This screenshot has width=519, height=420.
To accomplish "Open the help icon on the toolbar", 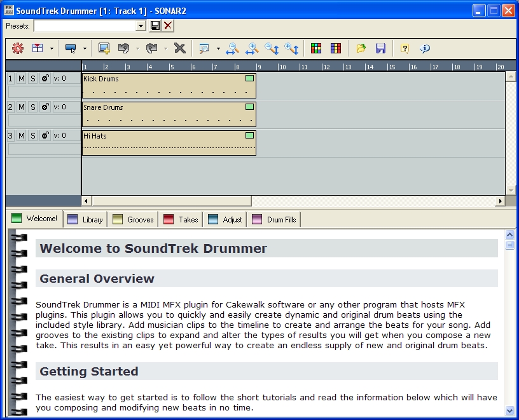I will pyautogui.click(x=405, y=48).
